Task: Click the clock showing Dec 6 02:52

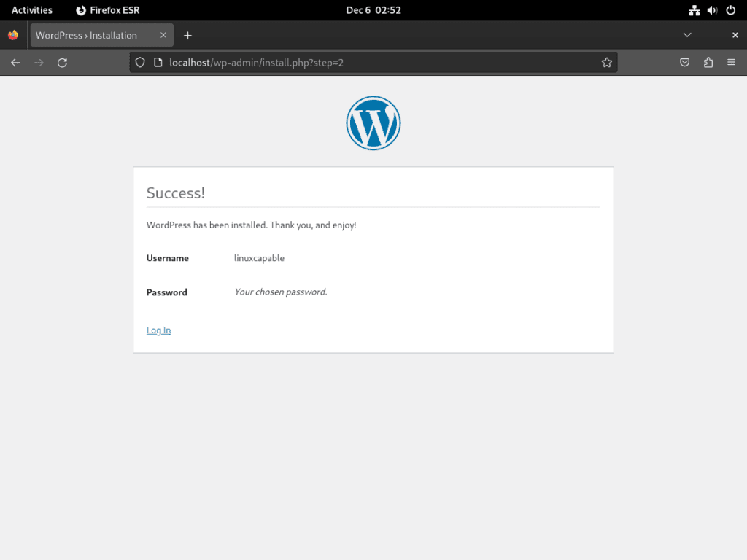Action: click(373, 9)
